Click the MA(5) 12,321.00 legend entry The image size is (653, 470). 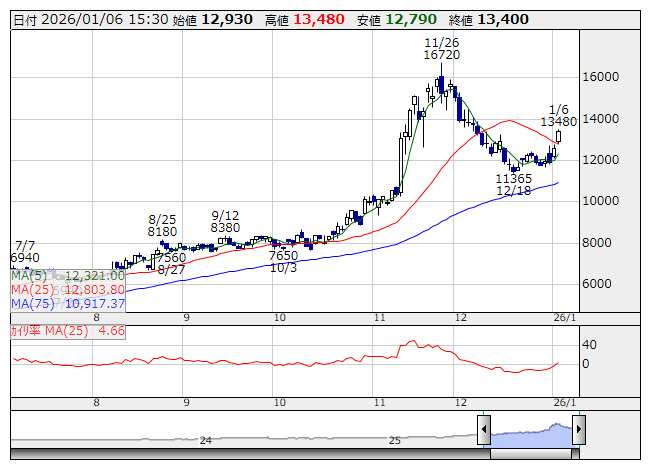[x=68, y=276]
